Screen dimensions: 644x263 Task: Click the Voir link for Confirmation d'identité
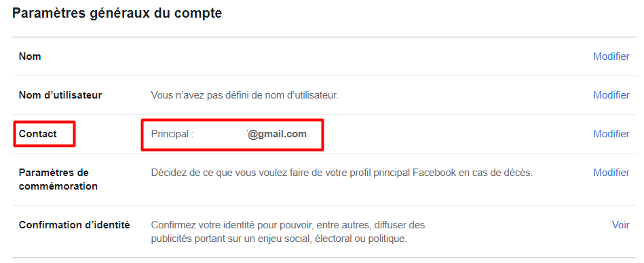pos(621,225)
